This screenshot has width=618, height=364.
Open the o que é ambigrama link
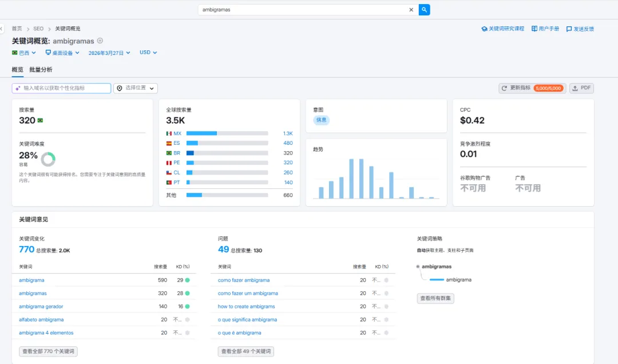tap(240, 333)
